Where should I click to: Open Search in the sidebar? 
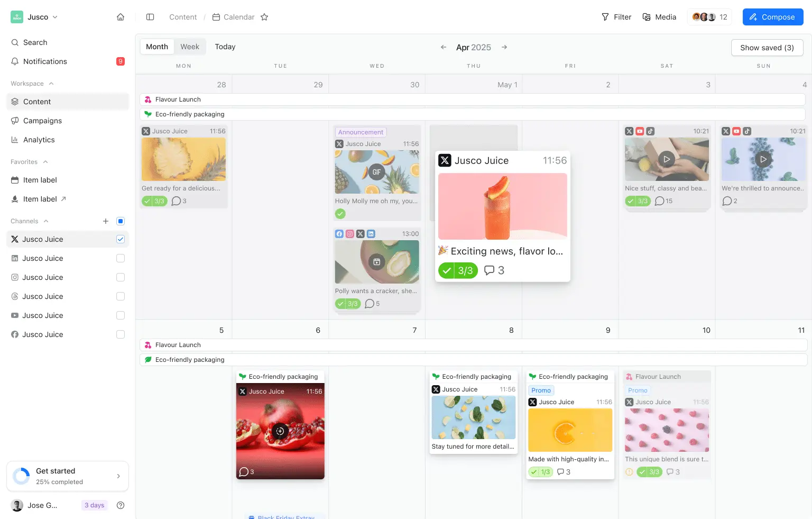[68, 42]
